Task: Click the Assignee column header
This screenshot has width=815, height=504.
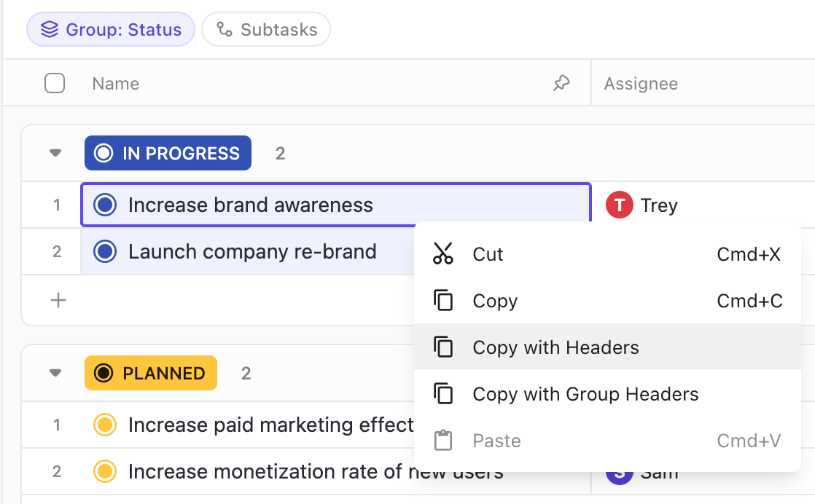Action: [x=641, y=84]
